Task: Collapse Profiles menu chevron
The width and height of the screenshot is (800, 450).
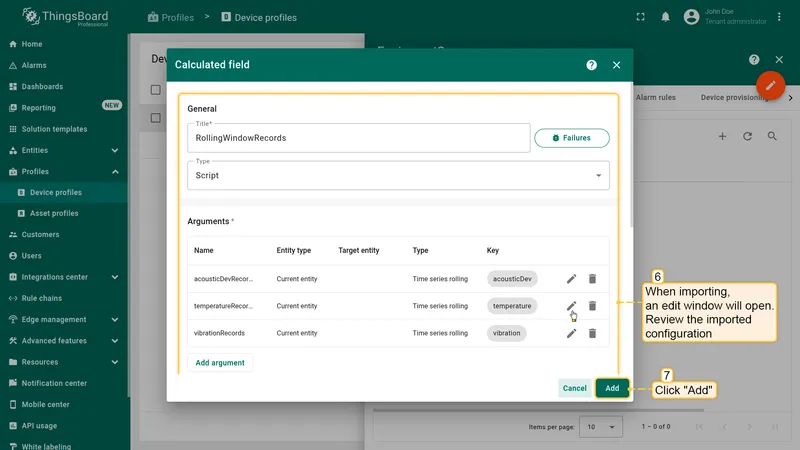Action: coord(115,171)
